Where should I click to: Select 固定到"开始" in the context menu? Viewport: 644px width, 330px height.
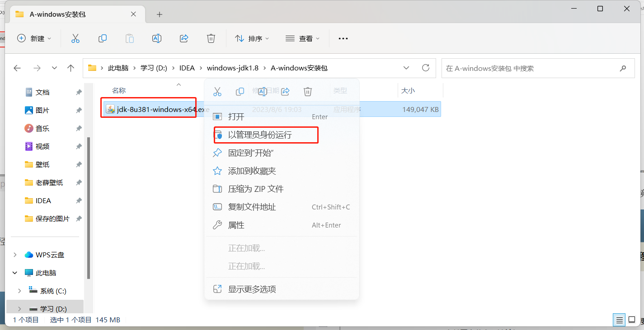(x=282, y=153)
